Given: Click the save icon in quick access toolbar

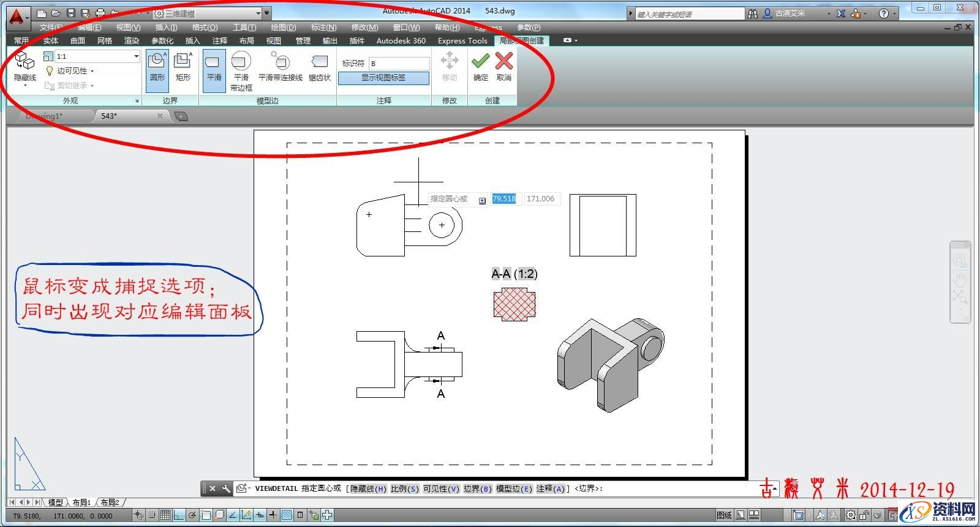Looking at the screenshot, I should pyautogui.click(x=71, y=13).
